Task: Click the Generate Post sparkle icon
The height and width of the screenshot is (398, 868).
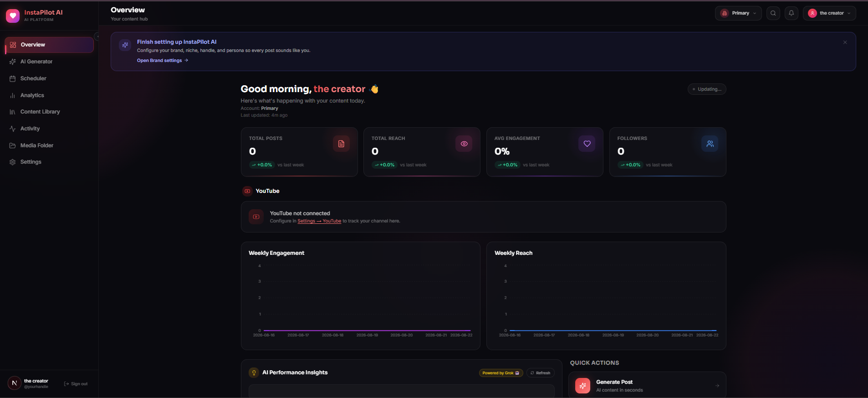Action: pos(582,386)
